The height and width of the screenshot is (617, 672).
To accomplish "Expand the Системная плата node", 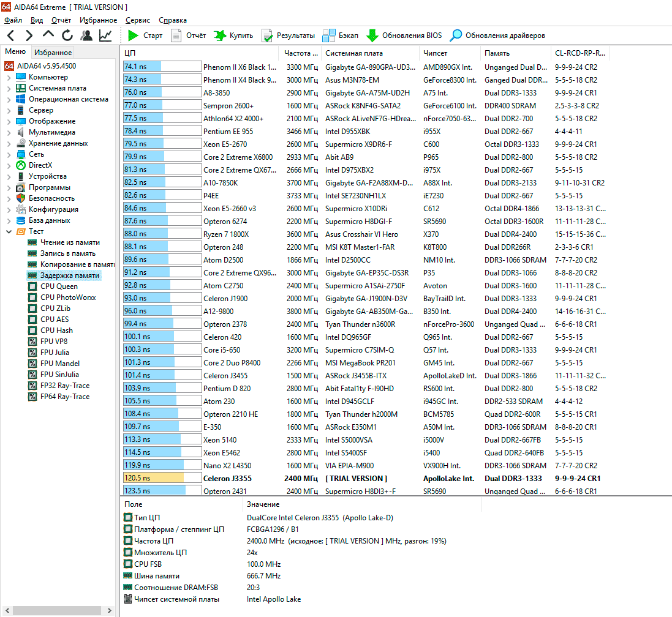I will click(9, 88).
